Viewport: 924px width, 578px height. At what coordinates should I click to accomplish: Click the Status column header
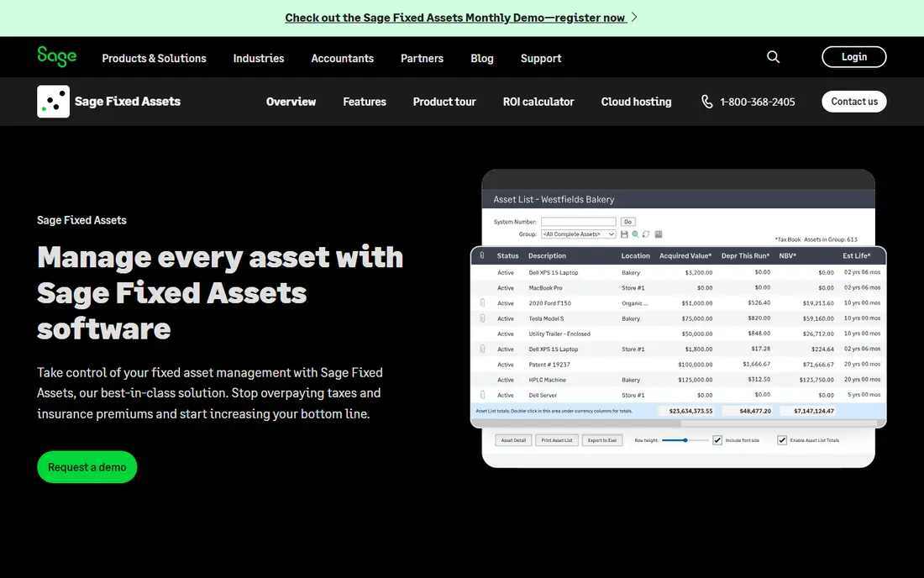507,255
